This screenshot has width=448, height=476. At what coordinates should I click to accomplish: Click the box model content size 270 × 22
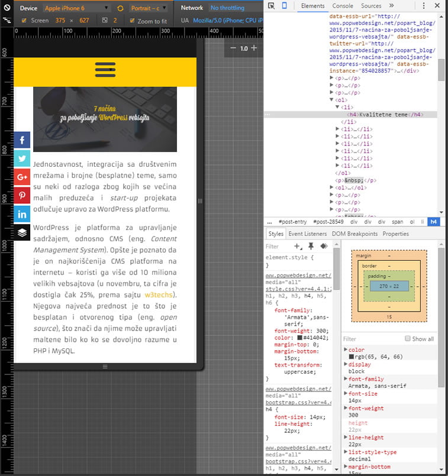tap(389, 286)
